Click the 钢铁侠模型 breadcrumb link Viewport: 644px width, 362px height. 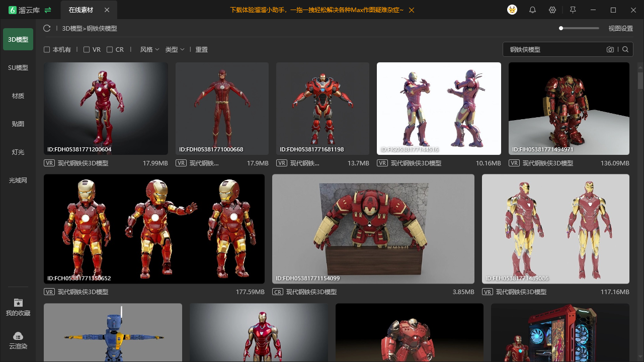(102, 29)
